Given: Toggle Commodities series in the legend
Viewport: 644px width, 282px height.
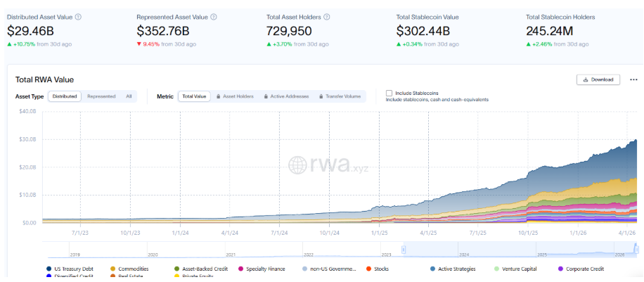Looking at the screenshot, I should [113, 269].
